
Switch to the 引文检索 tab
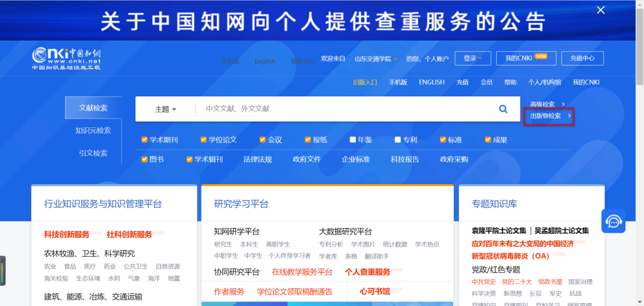93,153
